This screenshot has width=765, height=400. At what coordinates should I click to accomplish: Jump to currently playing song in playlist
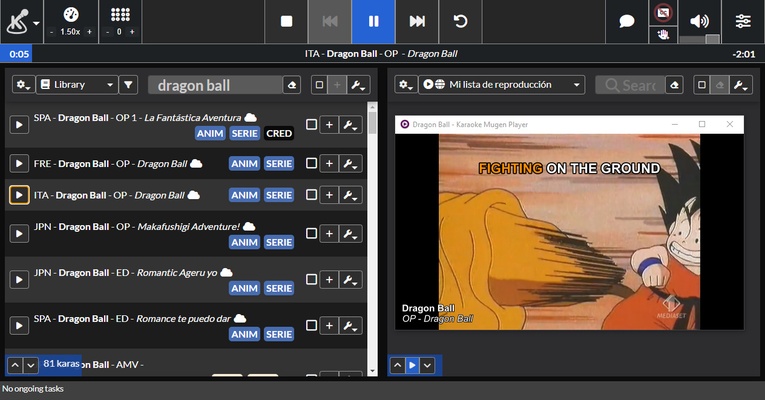pos(412,365)
